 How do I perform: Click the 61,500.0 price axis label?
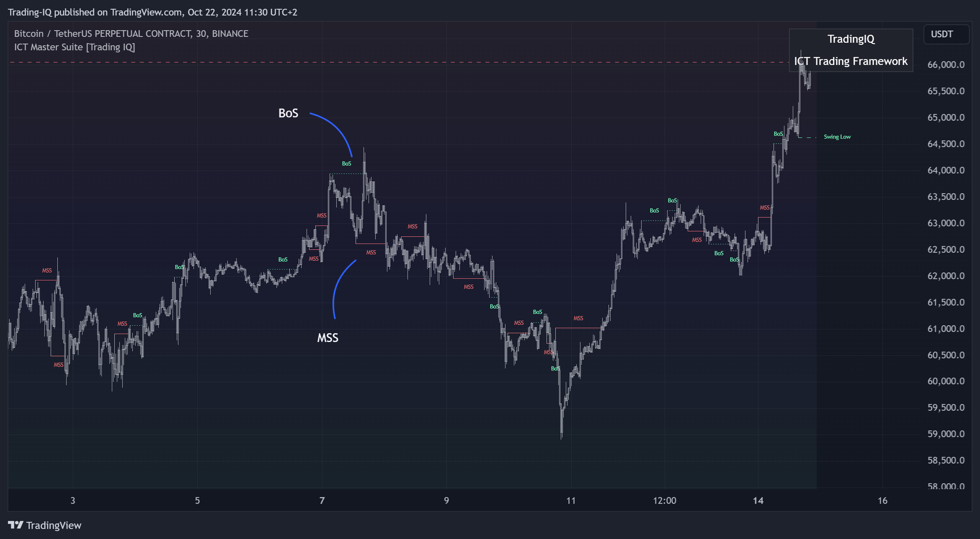(946, 302)
